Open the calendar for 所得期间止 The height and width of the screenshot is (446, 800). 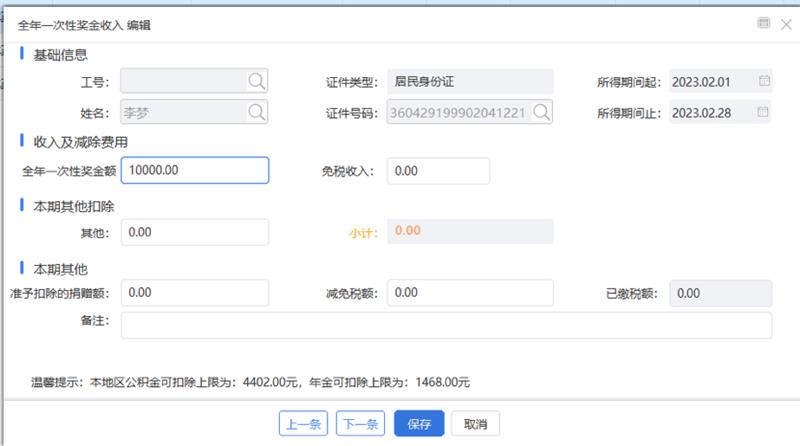tap(764, 112)
